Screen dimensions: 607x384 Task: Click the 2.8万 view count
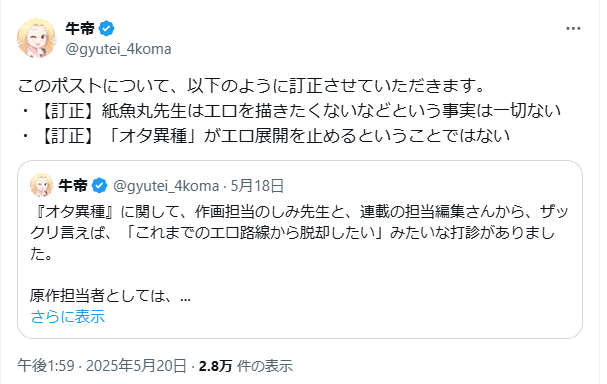point(216,366)
